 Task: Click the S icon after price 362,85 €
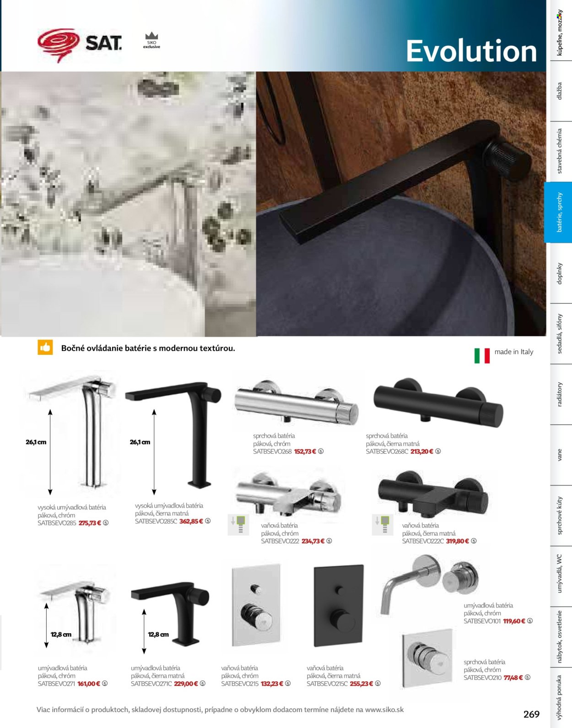click(x=208, y=521)
